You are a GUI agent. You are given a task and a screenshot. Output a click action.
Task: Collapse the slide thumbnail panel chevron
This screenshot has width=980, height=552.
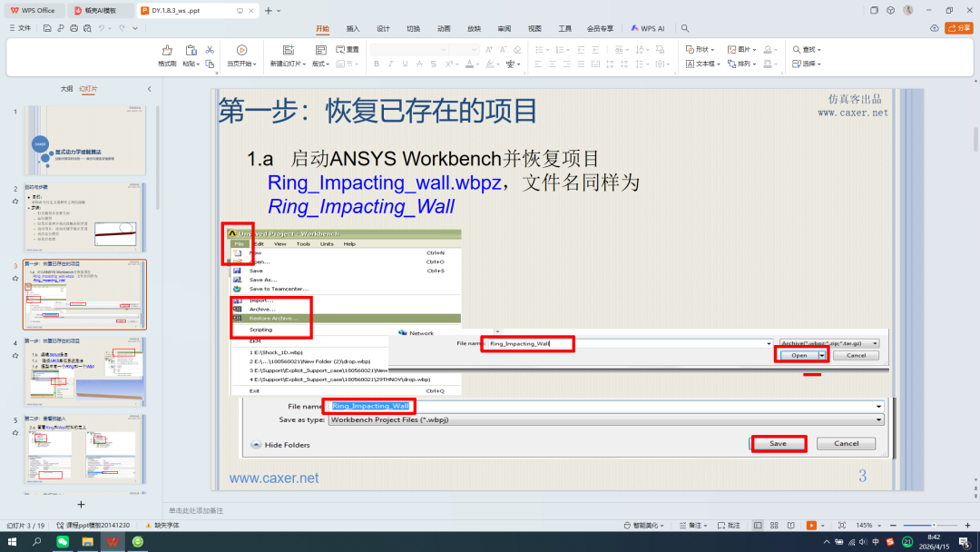tap(150, 89)
